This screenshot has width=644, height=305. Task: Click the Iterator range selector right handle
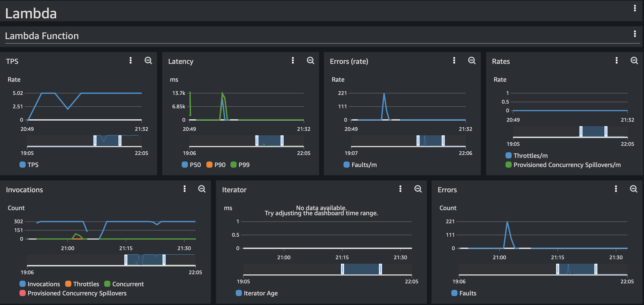[380, 269]
